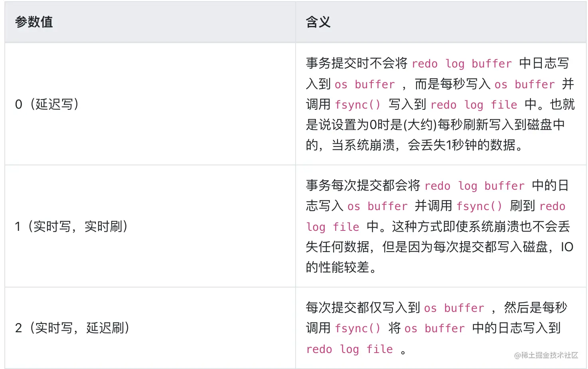Click 'fsync()' code in third row description
Image resolution: width=588 pixels, height=369 pixels.
pyautogui.click(x=357, y=328)
